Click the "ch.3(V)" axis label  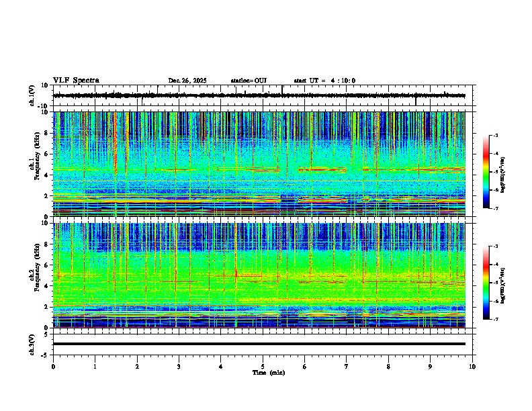(32, 345)
